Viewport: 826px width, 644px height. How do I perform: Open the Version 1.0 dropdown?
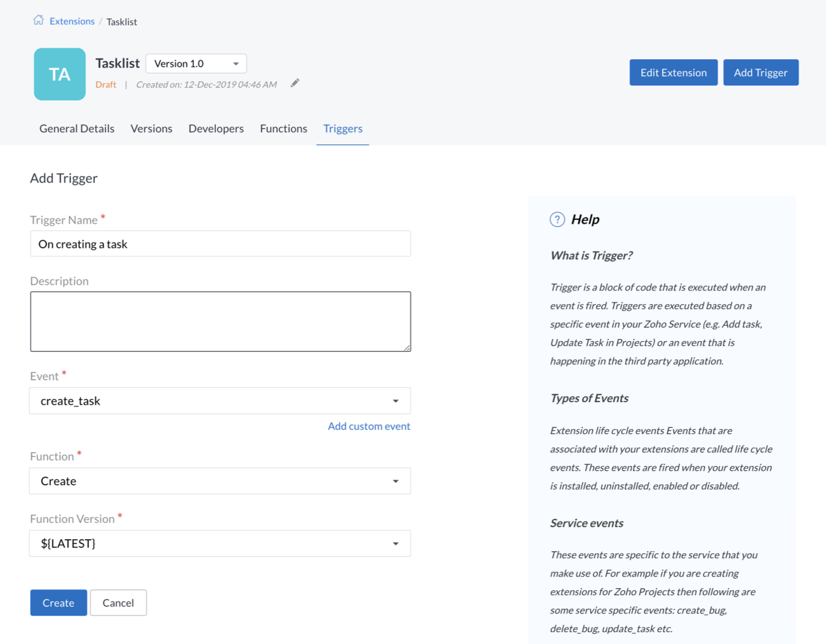[x=196, y=64]
